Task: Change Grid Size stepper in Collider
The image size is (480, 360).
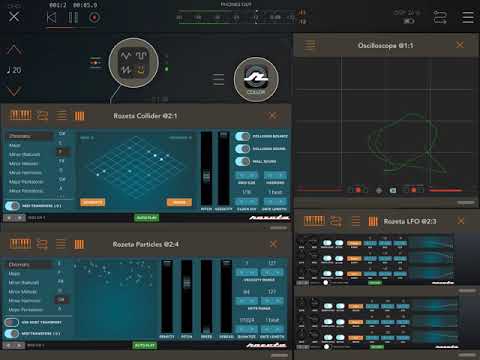Action: pos(247,176)
